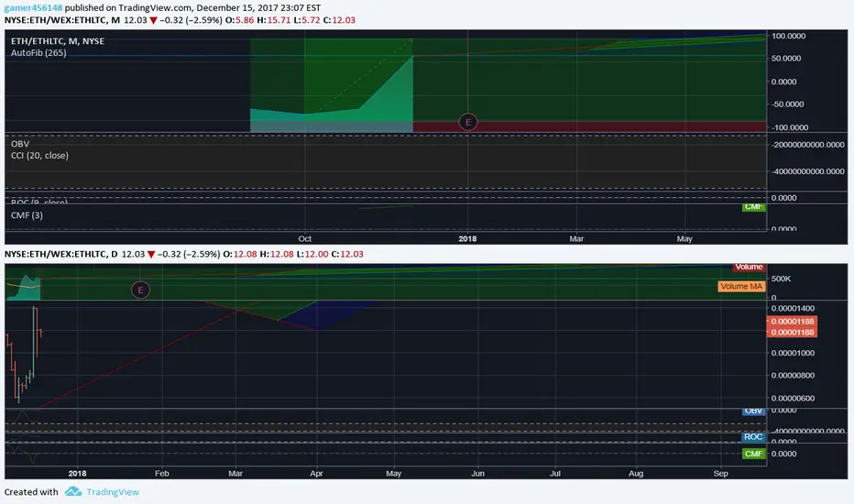Screen dimensions: 854x504
Task: Click the blue ROC label tag
Action: (x=753, y=437)
